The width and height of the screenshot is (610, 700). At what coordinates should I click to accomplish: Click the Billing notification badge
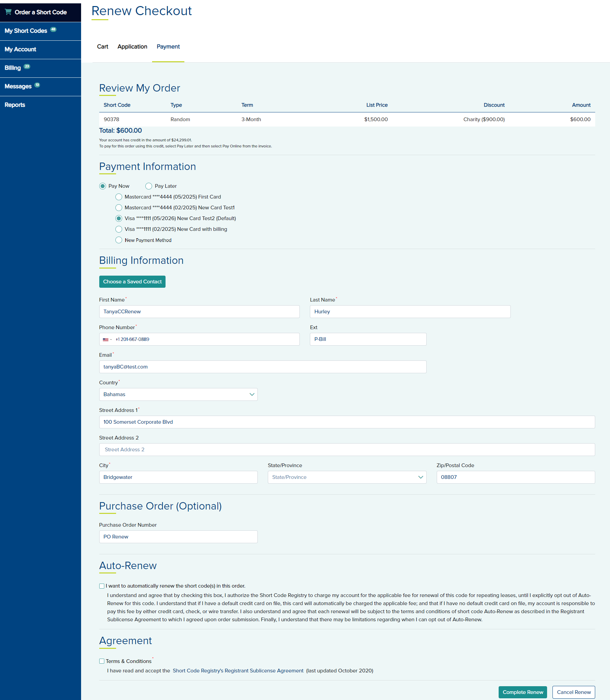pos(27,66)
